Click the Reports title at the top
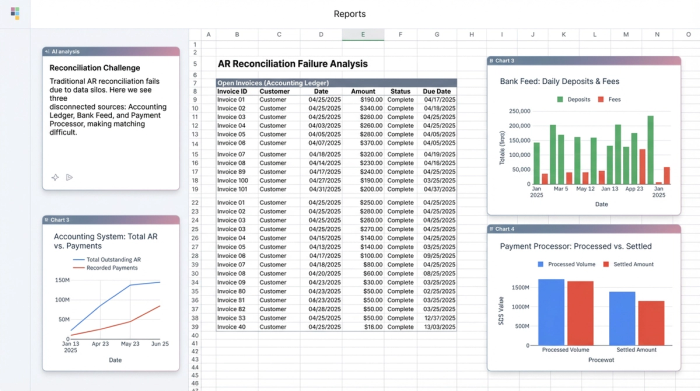Viewport: 700px width, 391px height. pos(350,14)
